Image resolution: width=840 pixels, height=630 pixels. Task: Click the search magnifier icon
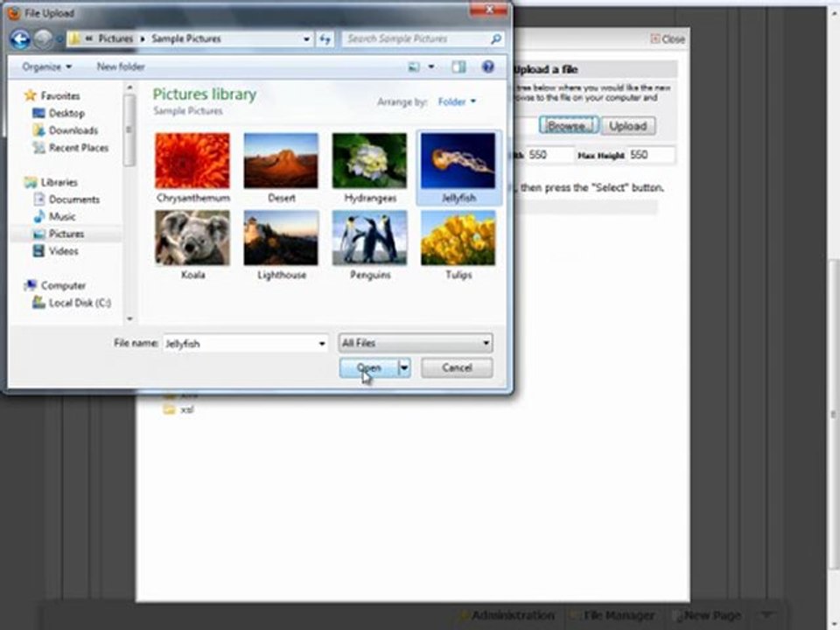click(496, 39)
